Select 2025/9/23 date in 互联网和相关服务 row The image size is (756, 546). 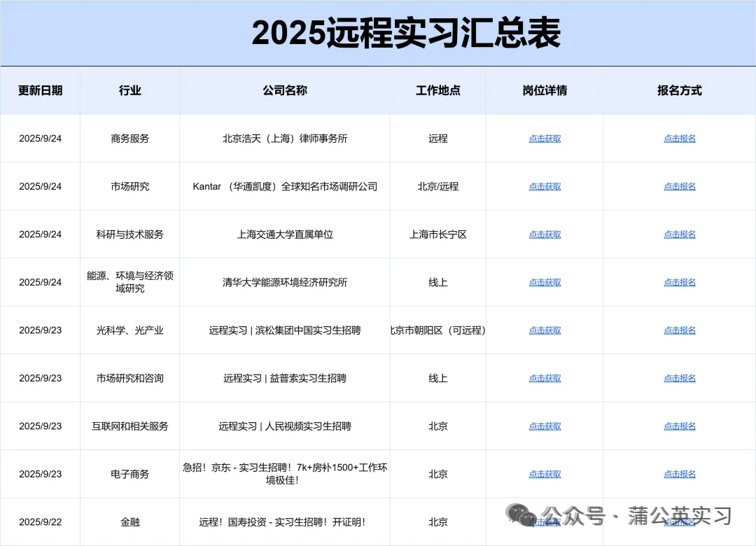pos(41,426)
